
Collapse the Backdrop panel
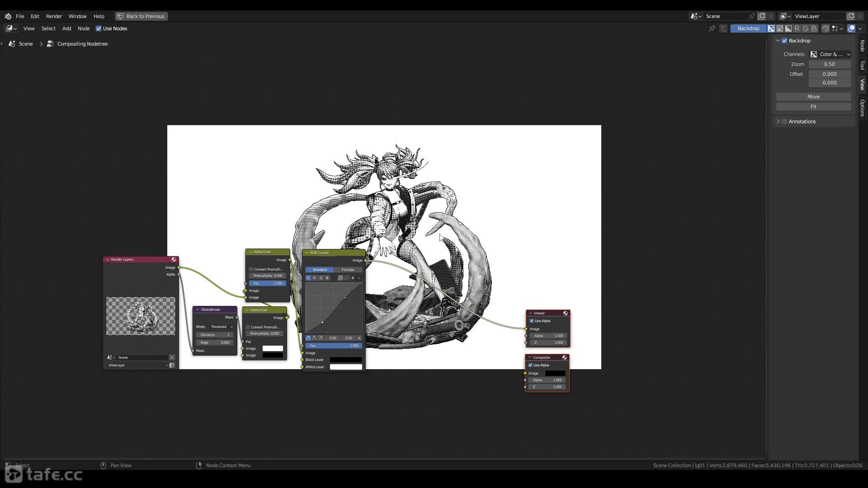click(778, 41)
